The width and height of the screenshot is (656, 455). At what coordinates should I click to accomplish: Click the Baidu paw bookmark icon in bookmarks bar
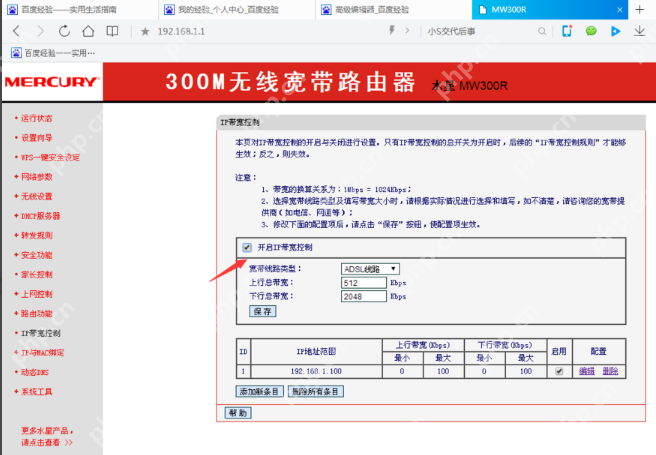(16, 53)
